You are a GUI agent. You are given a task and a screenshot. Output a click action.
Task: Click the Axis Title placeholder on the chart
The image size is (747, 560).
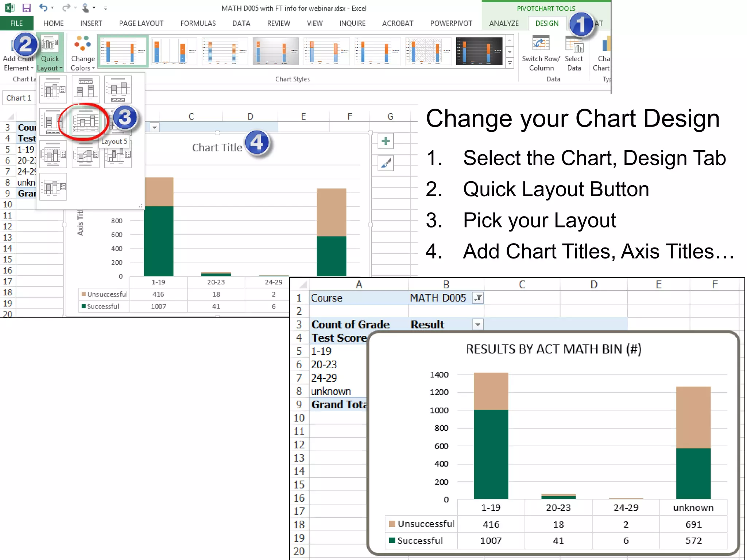(x=80, y=222)
